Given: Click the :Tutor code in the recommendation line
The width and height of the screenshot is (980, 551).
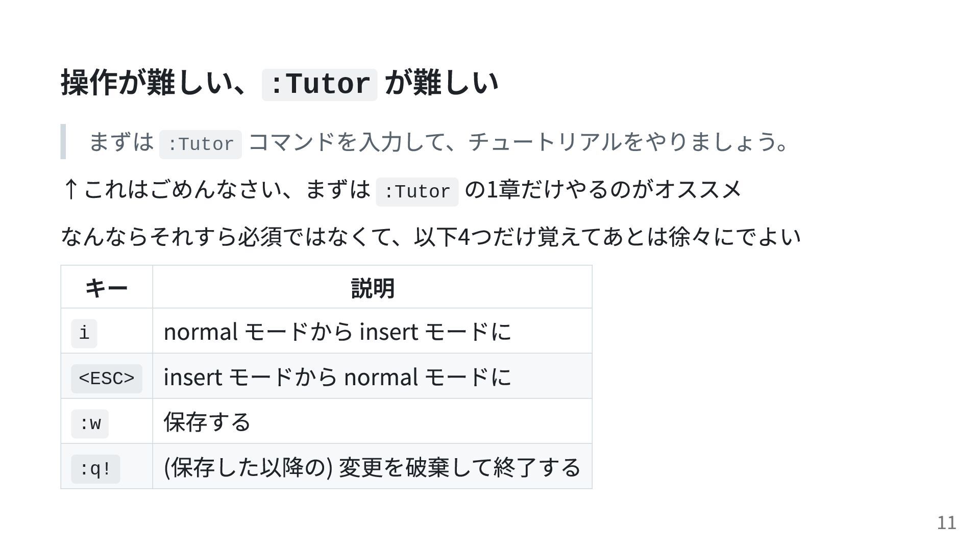Looking at the screenshot, I should [417, 192].
